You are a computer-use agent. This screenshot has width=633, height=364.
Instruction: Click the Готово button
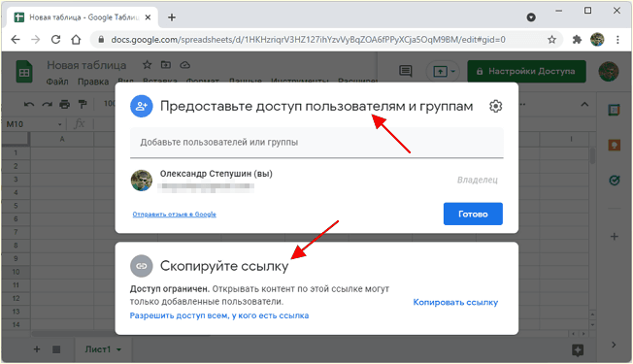click(x=473, y=214)
